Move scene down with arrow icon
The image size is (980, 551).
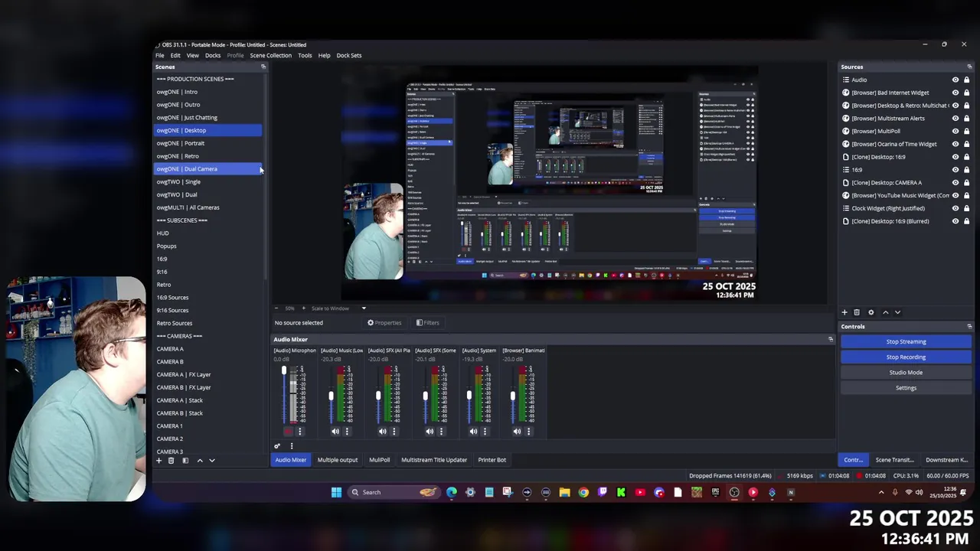212,461
